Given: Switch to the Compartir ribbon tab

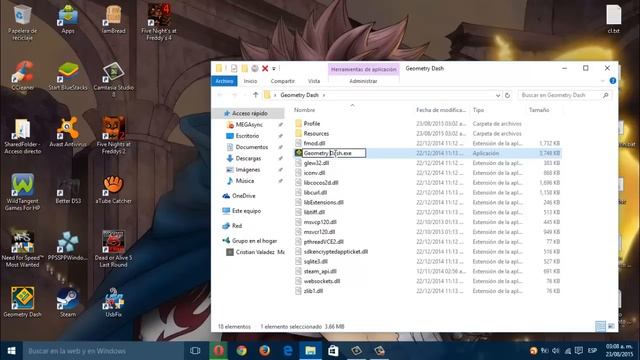Looking at the screenshot, I should coord(282,81).
